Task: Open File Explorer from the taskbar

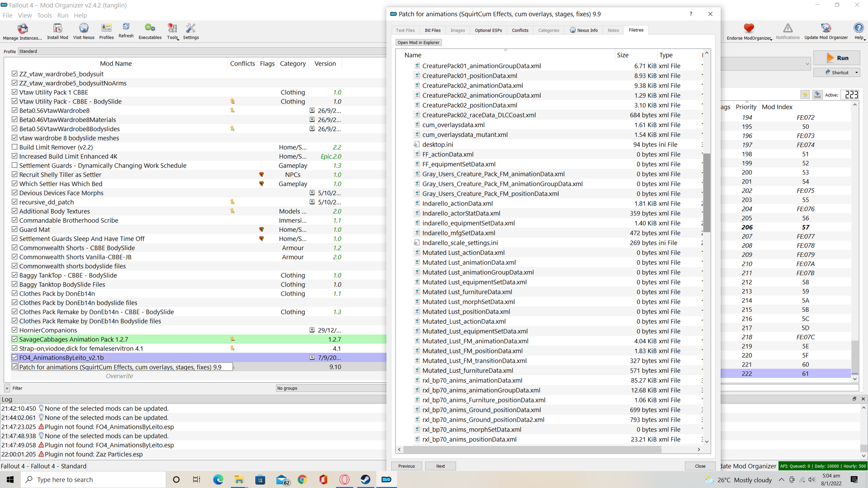Action: [x=239, y=479]
